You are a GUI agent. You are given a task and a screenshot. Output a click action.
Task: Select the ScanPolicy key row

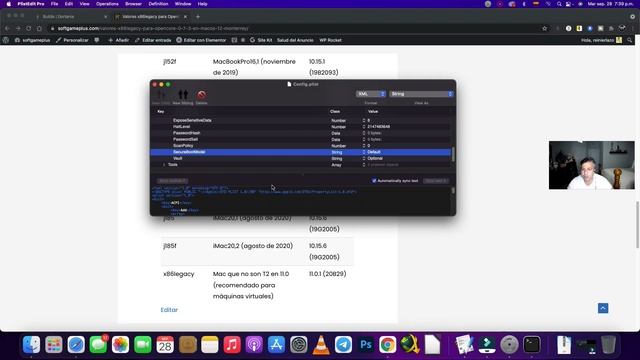tap(300, 146)
